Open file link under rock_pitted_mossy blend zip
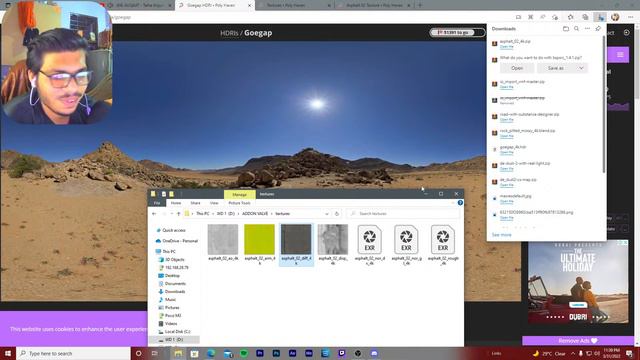 (507, 136)
